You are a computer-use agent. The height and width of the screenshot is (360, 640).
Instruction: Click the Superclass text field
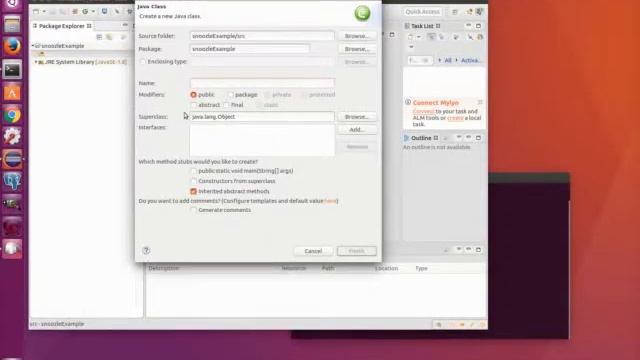coord(262,117)
